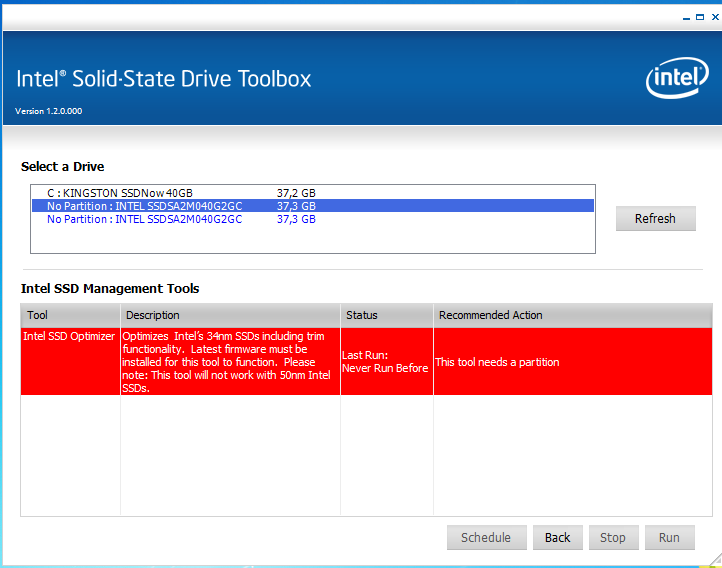Click the Status column header

tap(387, 315)
